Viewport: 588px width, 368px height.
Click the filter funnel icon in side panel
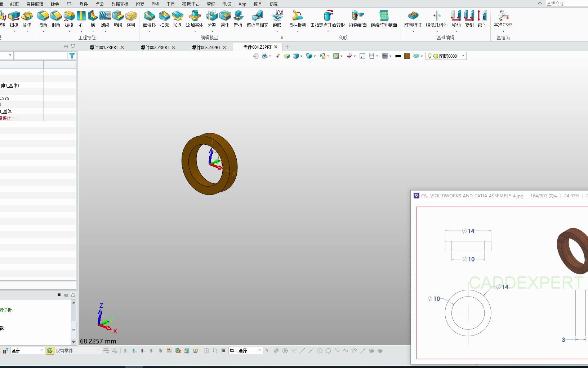(x=72, y=56)
